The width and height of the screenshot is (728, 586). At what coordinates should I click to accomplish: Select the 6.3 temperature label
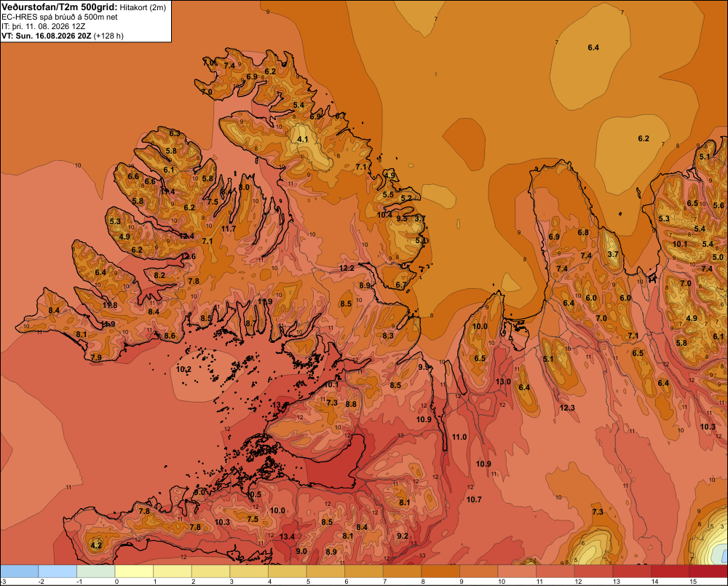click(x=175, y=134)
